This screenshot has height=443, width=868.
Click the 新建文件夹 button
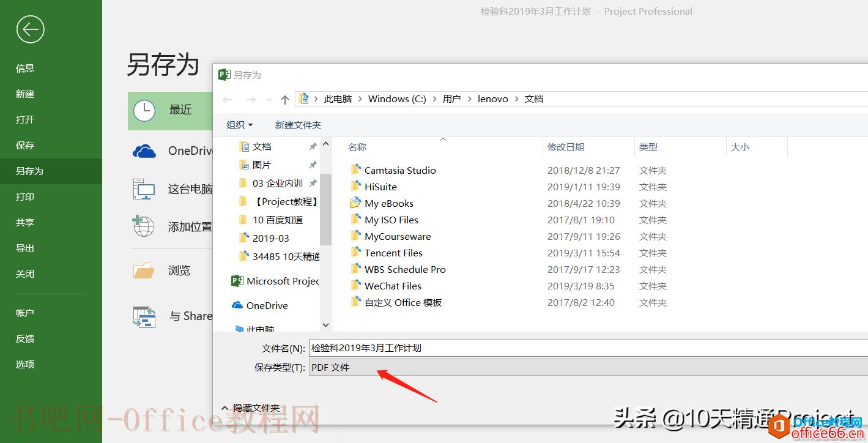(298, 125)
